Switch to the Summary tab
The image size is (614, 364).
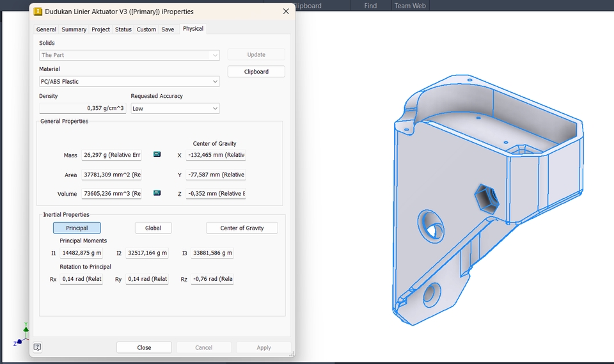74,29
